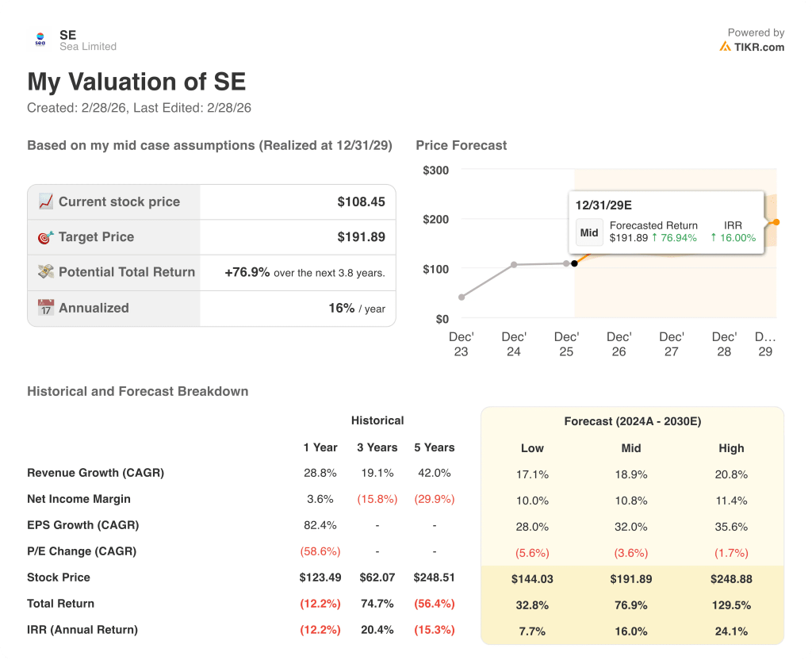Screen dimensions: 812x660
Task: Click the target icon beside Target Price
Action: pyautogui.click(x=46, y=236)
